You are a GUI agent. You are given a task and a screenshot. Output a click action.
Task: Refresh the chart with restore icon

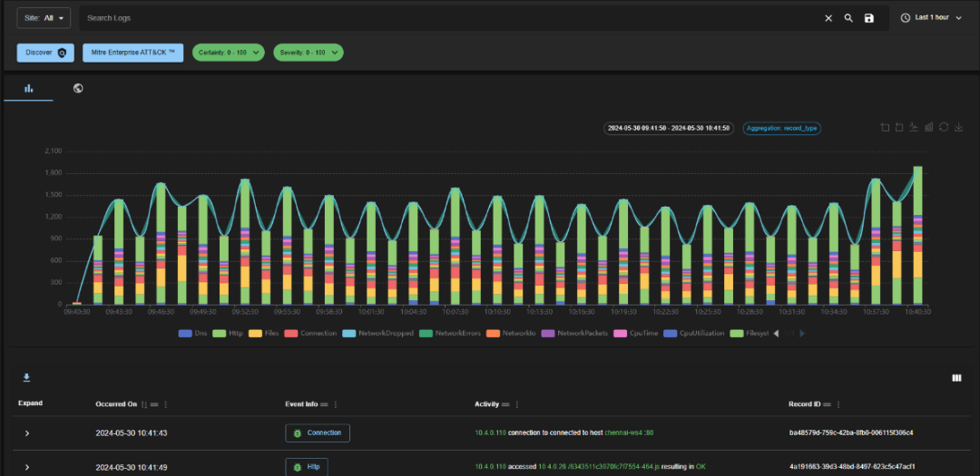944,128
